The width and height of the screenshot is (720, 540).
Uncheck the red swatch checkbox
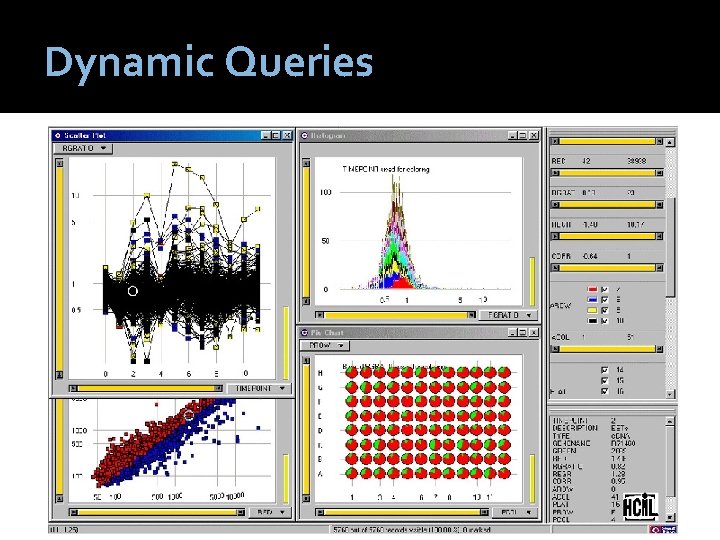tap(605, 289)
